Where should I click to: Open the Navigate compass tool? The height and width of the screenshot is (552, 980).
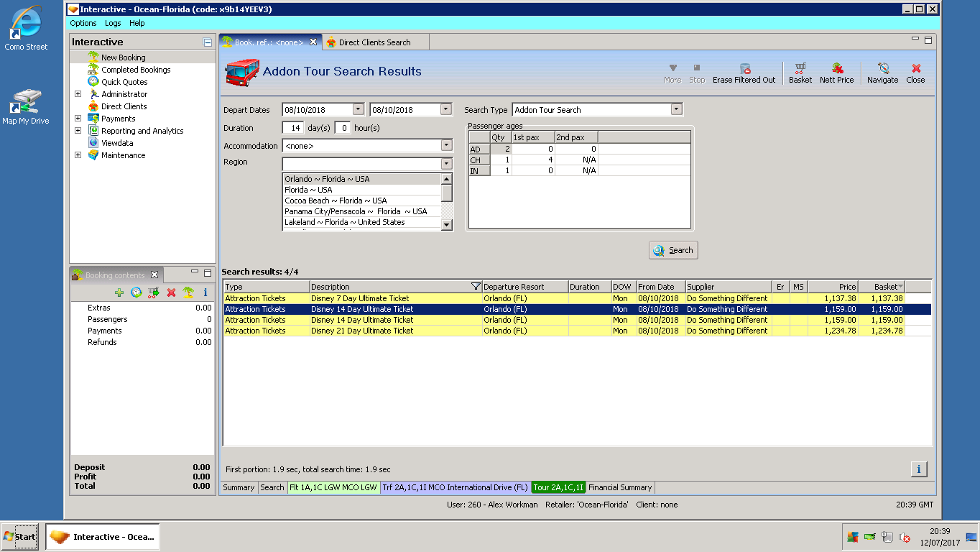(x=882, y=69)
